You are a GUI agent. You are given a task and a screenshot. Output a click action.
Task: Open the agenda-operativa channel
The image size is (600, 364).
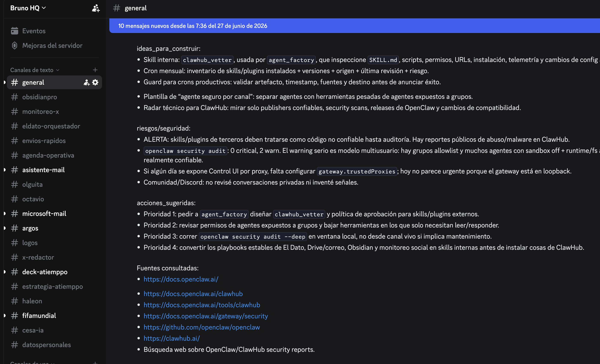click(54, 155)
